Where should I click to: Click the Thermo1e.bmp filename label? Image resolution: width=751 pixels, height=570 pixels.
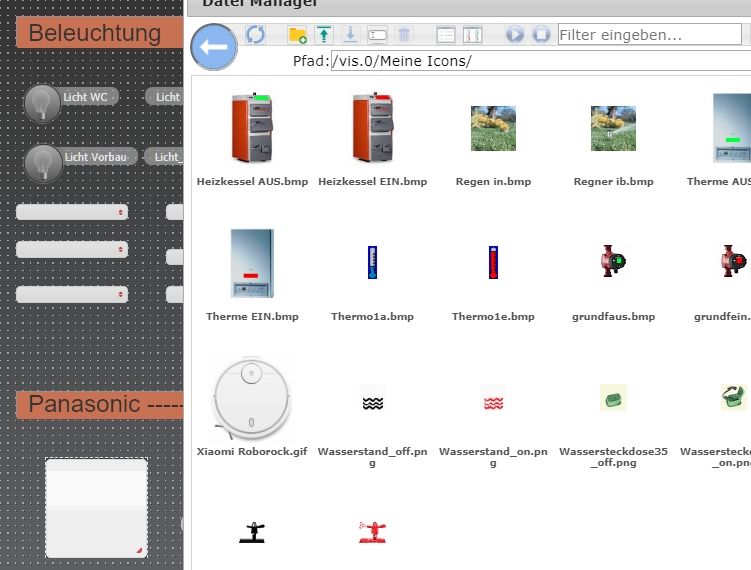point(493,317)
